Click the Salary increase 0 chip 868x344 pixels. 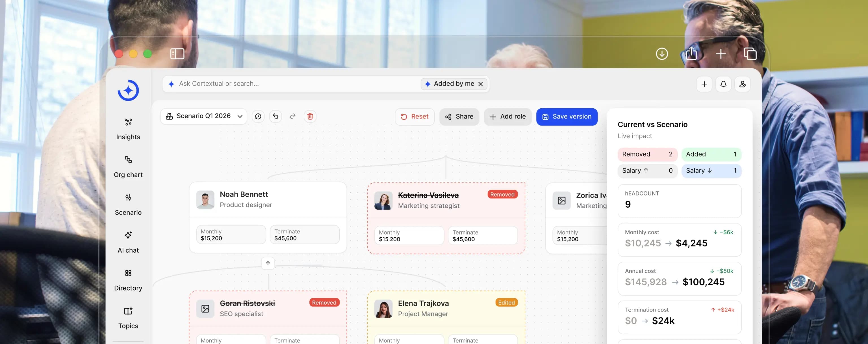[x=647, y=171]
